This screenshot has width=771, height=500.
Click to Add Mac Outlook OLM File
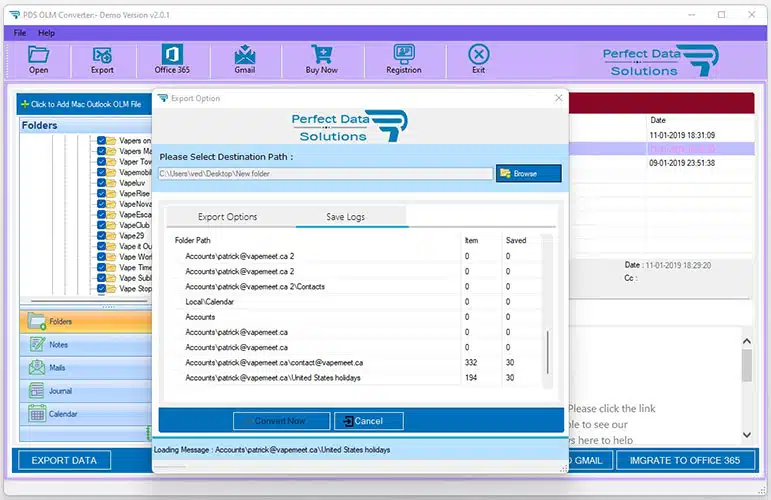click(x=85, y=104)
